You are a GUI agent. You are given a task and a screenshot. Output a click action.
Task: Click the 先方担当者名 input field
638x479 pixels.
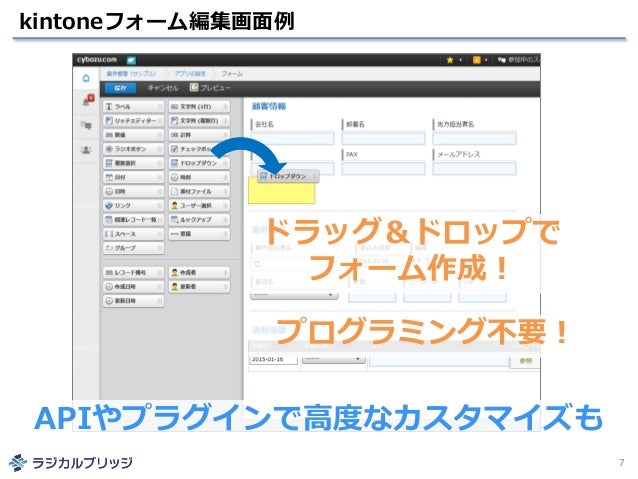(x=474, y=138)
